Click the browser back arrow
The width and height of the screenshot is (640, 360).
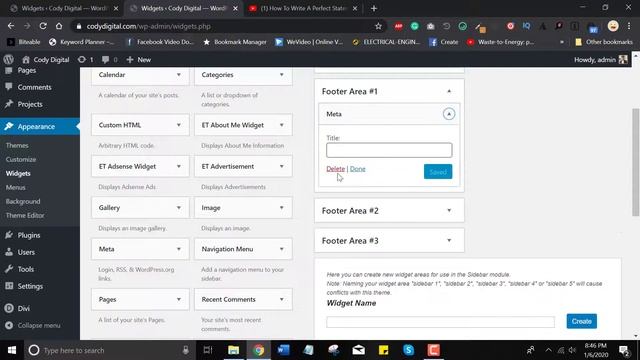coord(11,26)
